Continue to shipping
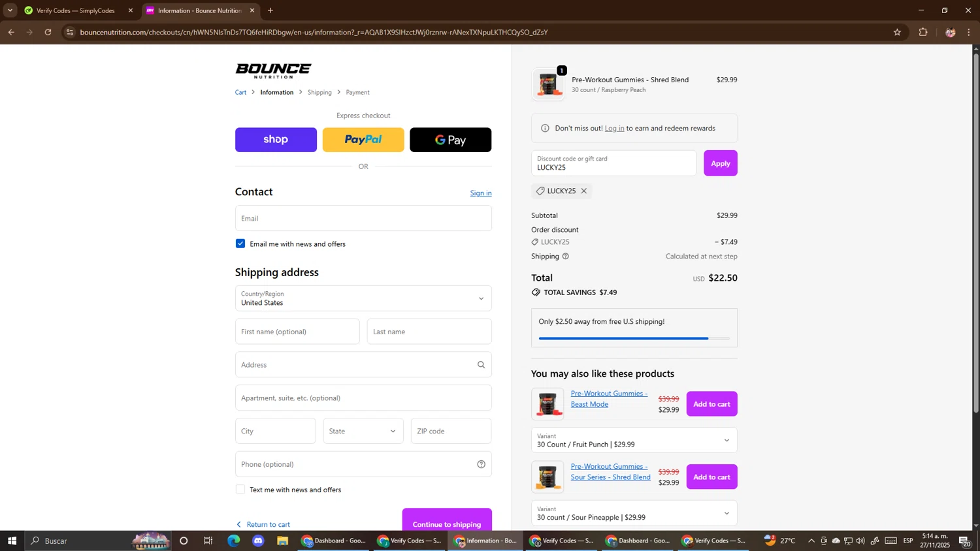Viewport: 980px width, 551px height. [447, 520]
